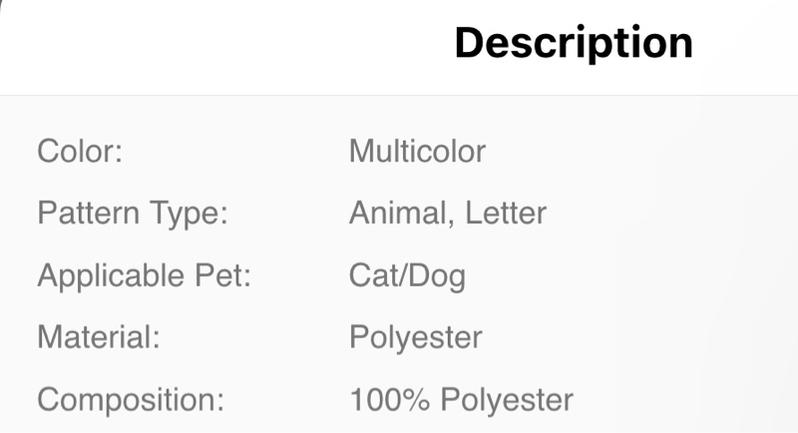This screenshot has width=798, height=433.
Task: Click the Cat/Dog value
Action: [407, 275]
